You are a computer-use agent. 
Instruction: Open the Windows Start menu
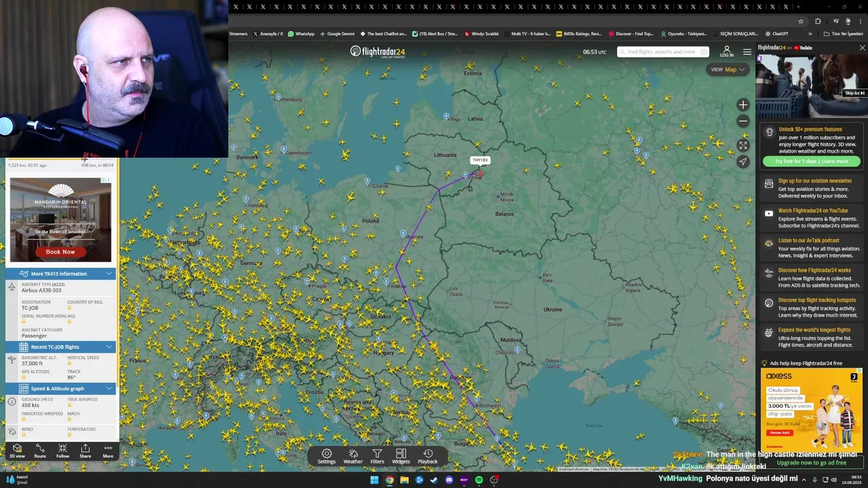point(374,480)
